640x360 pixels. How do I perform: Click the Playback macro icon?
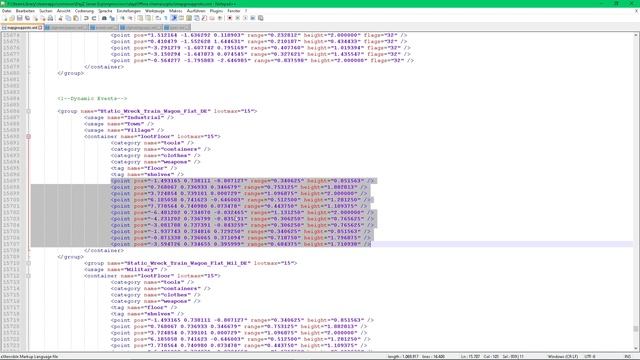coord(245,18)
